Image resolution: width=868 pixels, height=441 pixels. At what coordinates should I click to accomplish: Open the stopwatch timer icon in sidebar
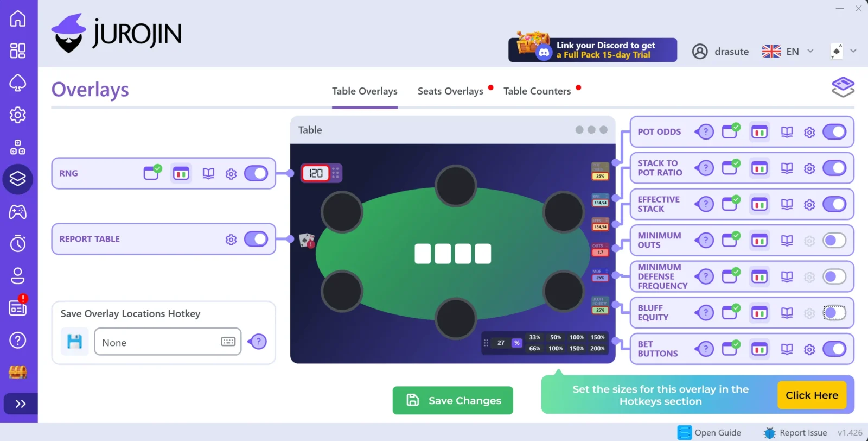18,243
